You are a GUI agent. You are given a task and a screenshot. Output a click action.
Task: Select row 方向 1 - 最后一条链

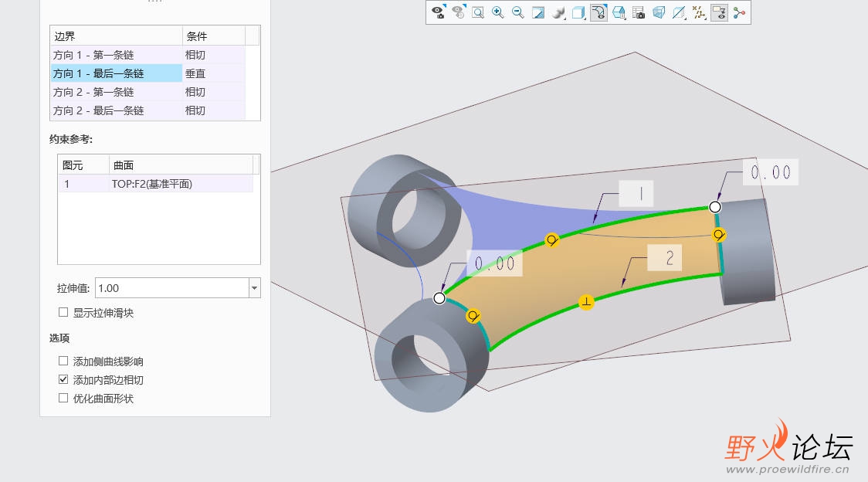[117, 73]
